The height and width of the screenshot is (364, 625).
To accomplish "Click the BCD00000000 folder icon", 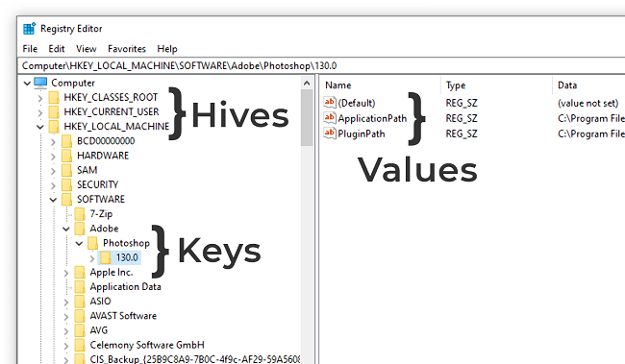I will 67,141.
